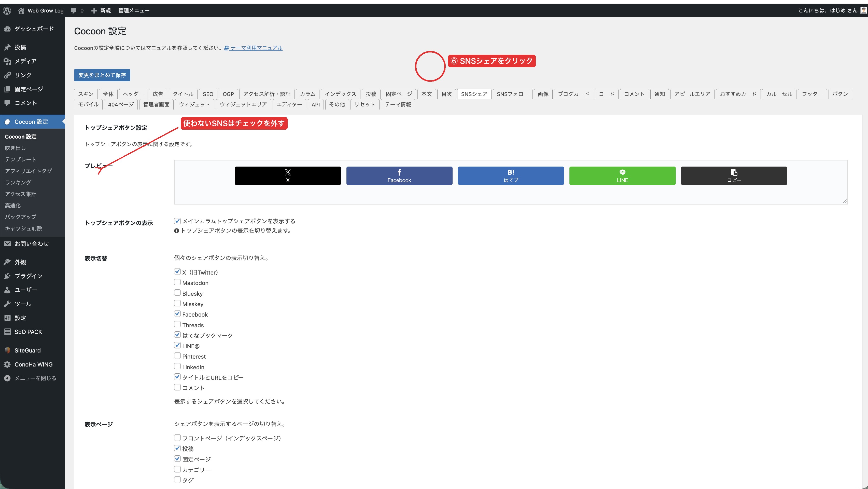Uncheck X（旧Twitter） checkbox
Screen dimensions: 868x489
point(177,272)
